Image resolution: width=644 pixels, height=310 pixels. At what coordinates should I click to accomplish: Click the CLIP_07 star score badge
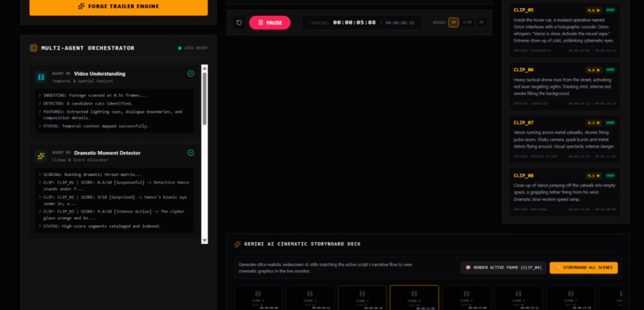[x=594, y=123]
